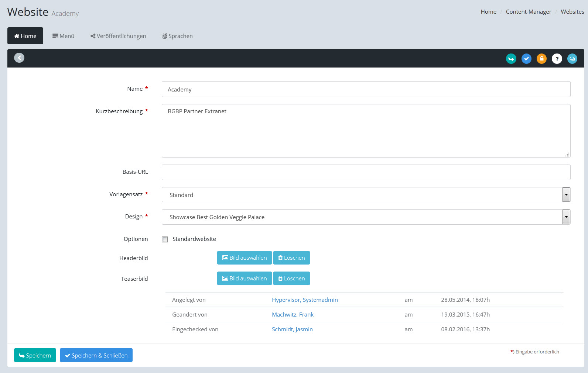Open the comments speech bubble icon
The image size is (588, 373).
(x=572, y=59)
